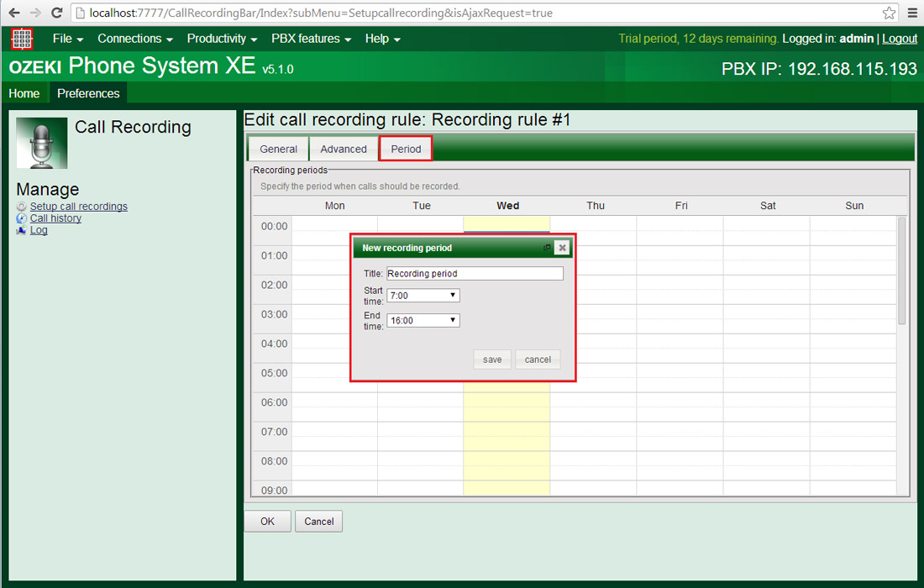Click the OK button below the calendar
This screenshot has height=588, width=924.
click(x=267, y=521)
